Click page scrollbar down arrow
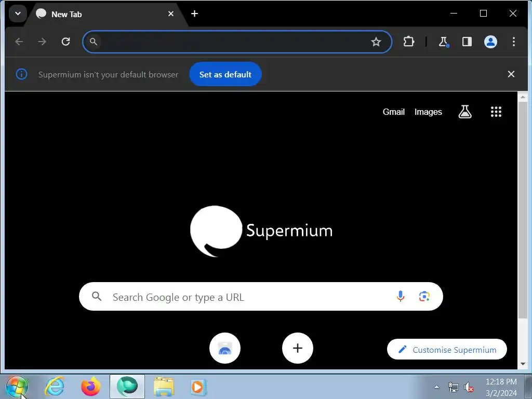Image resolution: width=532 pixels, height=399 pixels. (523, 364)
